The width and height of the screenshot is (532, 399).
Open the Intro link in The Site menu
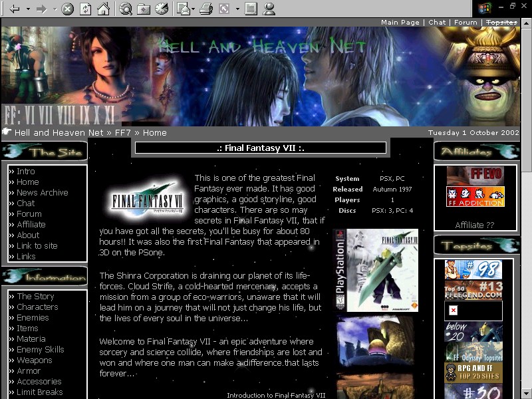pos(26,172)
